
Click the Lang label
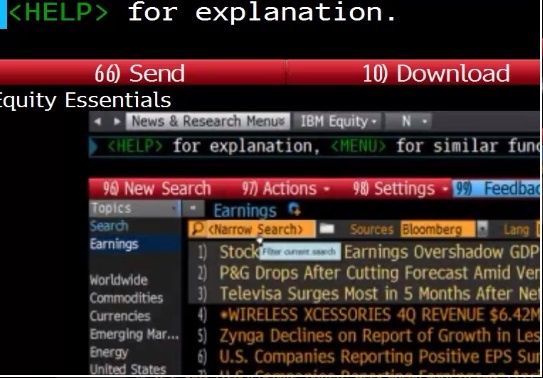516,230
